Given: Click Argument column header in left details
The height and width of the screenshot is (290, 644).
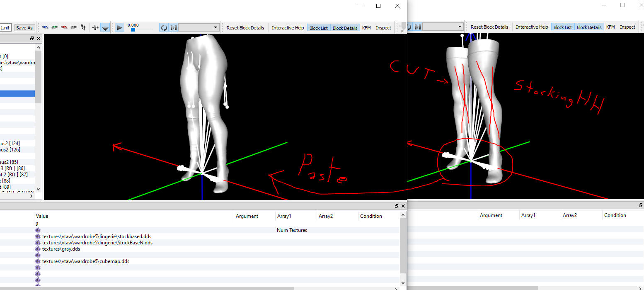Looking at the screenshot, I should (254, 216).
